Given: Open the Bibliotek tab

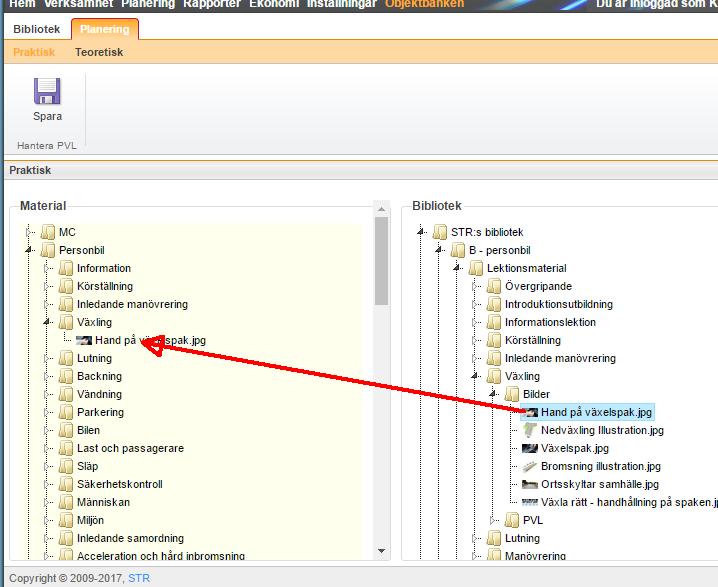Looking at the screenshot, I should coord(37,29).
